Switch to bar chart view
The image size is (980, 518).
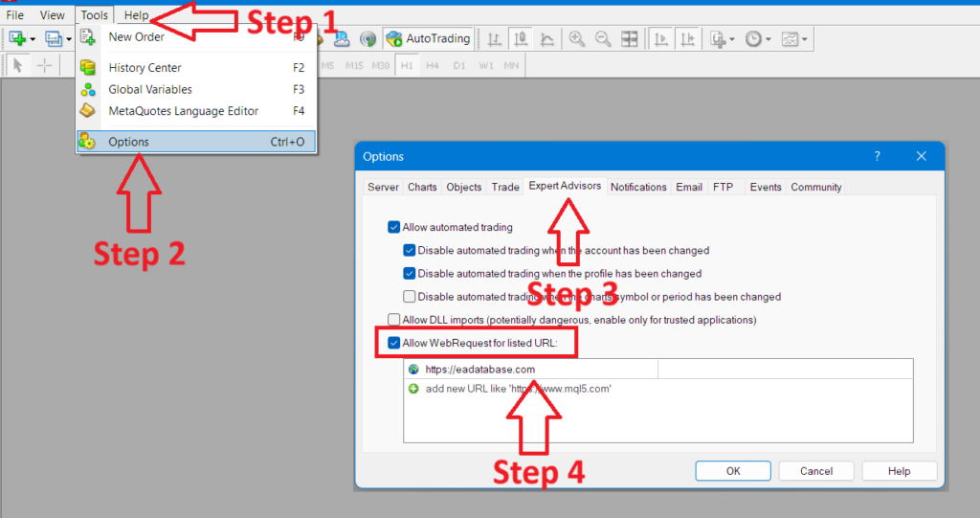(x=495, y=39)
